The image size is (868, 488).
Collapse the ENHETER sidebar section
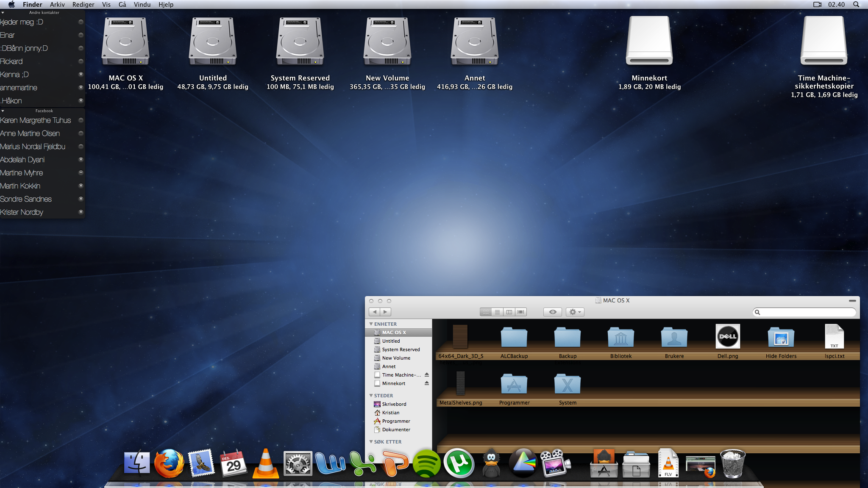click(x=371, y=324)
